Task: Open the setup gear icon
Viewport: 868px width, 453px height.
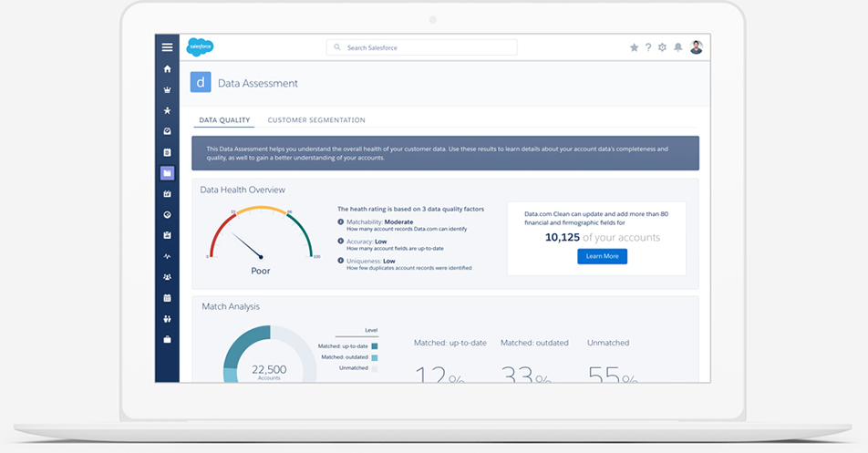Action: click(x=663, y=47)
